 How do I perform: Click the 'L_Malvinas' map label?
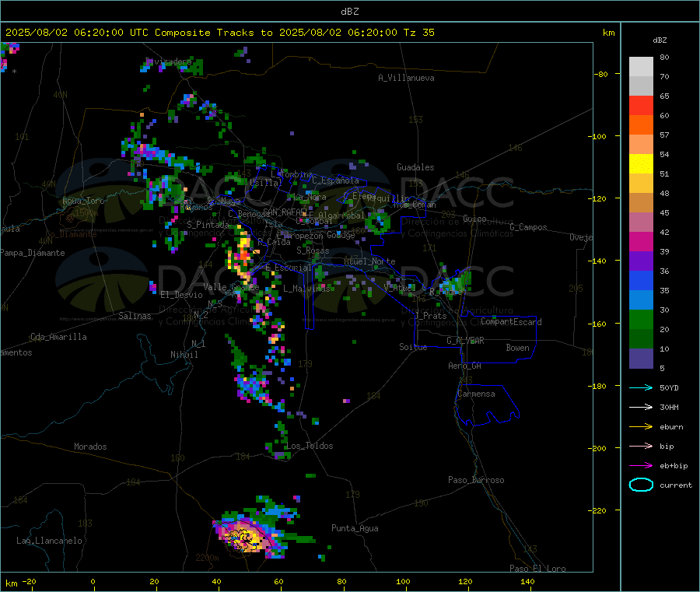306,289
